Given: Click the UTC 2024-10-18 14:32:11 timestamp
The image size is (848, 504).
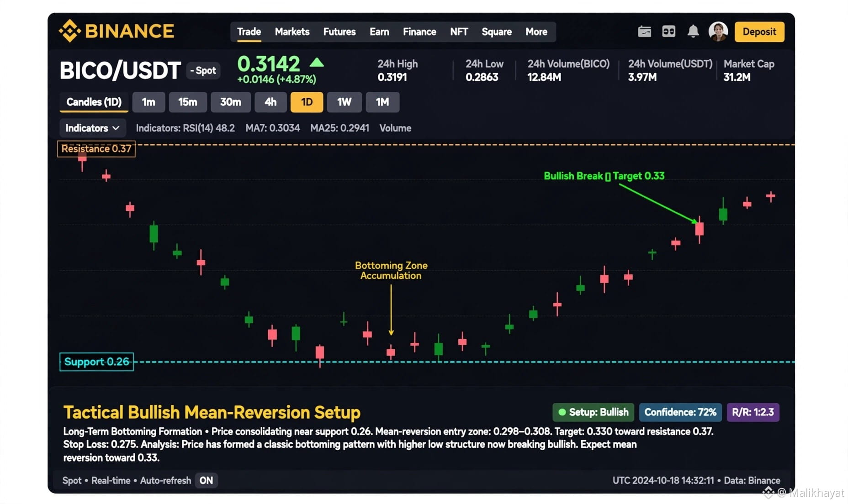Looking at the screenshot, I should coord(663,480).
